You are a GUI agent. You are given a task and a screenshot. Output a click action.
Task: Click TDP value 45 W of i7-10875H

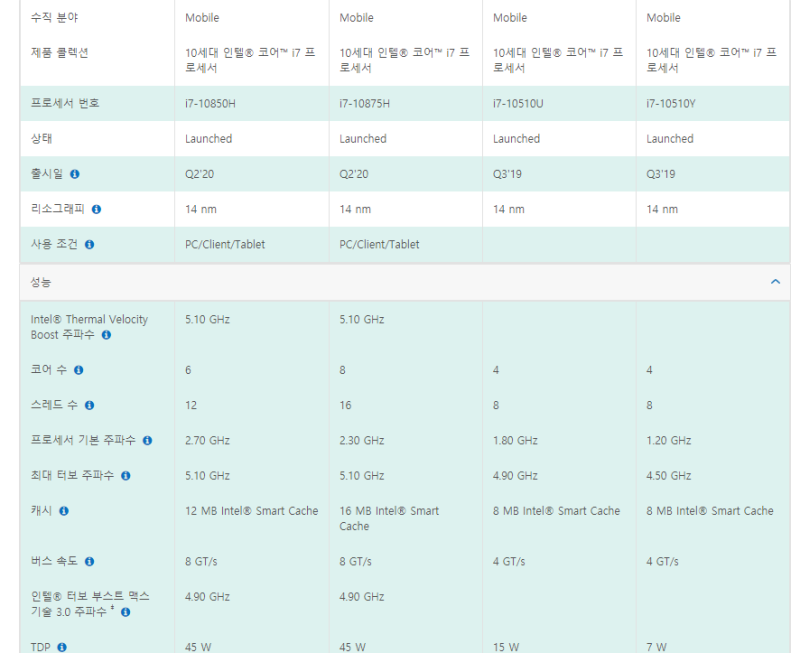tap(353, 647)
